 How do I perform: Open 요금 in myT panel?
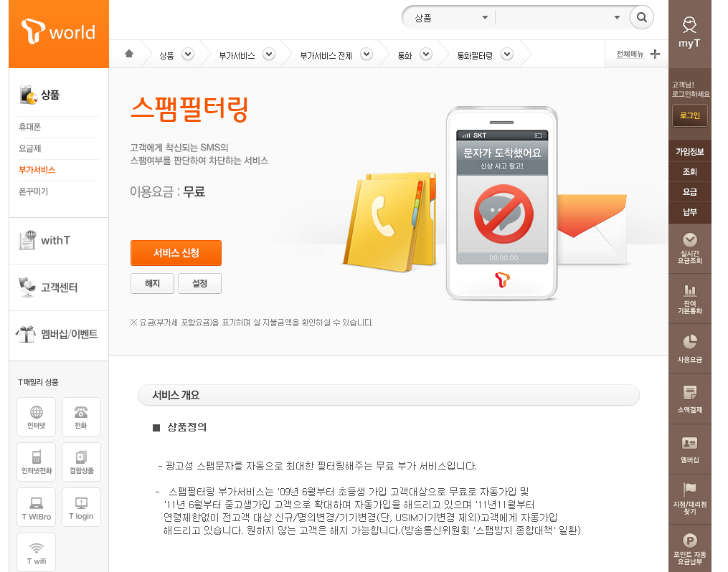[x=689, y=191]
